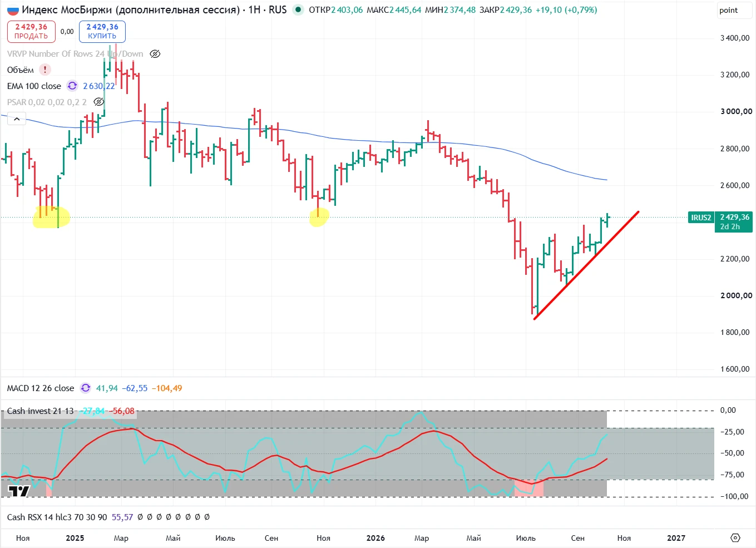756x548 pixels.
Task: Click the red ПРОДАТЬ sell button
Action: pyautogui.click(x=31, y=31)
